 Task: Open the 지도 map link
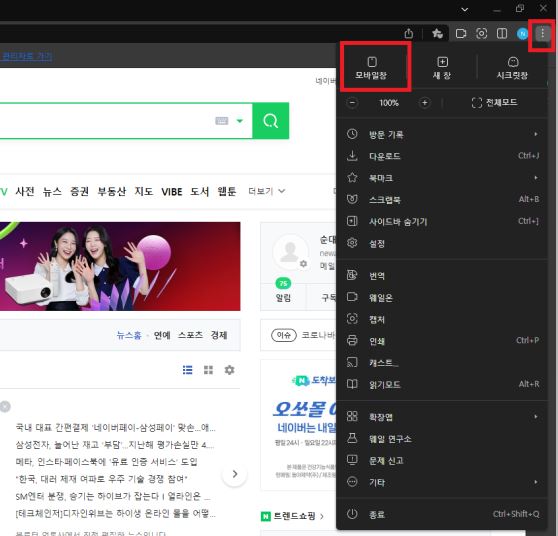[x=143, y=191]
